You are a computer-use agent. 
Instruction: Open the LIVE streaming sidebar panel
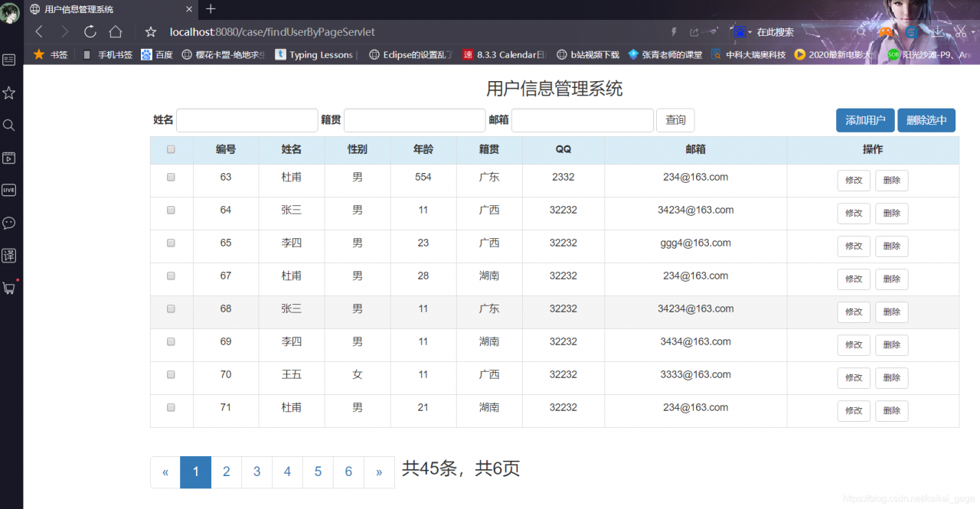pyautogui.click(x=8, y=190)
